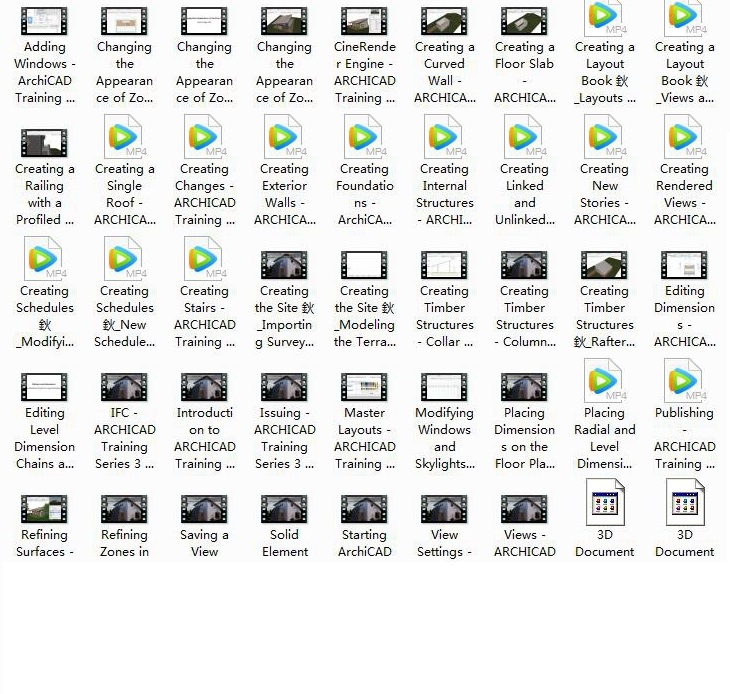The width and height of the screenshot is (730, 694).
Task: Open the Adding Windows ArchiCAD Training video
Action: coord(44,21)
